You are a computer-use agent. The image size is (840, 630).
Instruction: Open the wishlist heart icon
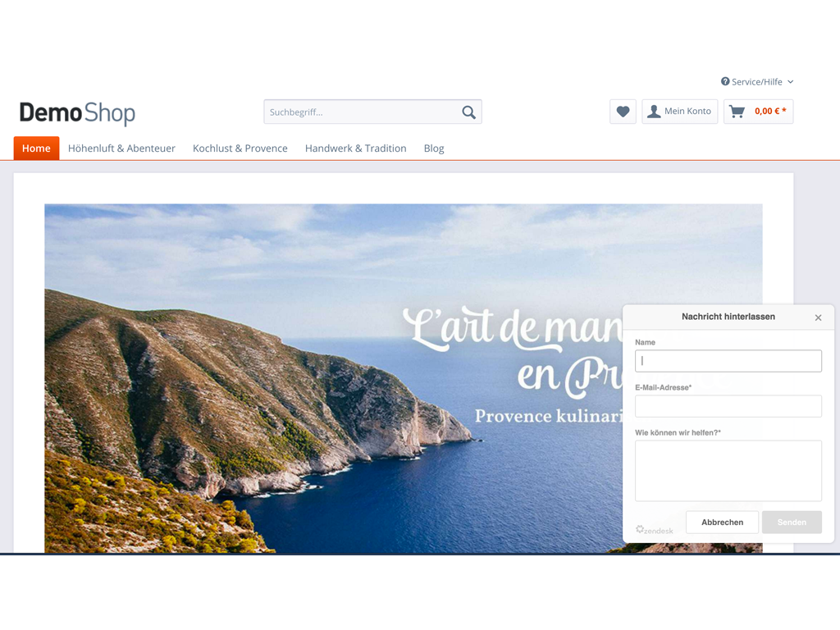click(623, 112)
